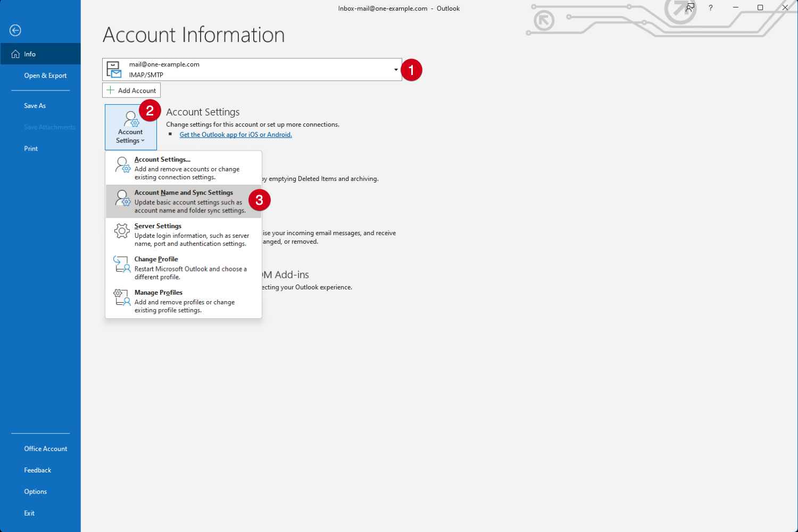
Task: Select Account Name and Sync Settings
Action: click(184, 201)
